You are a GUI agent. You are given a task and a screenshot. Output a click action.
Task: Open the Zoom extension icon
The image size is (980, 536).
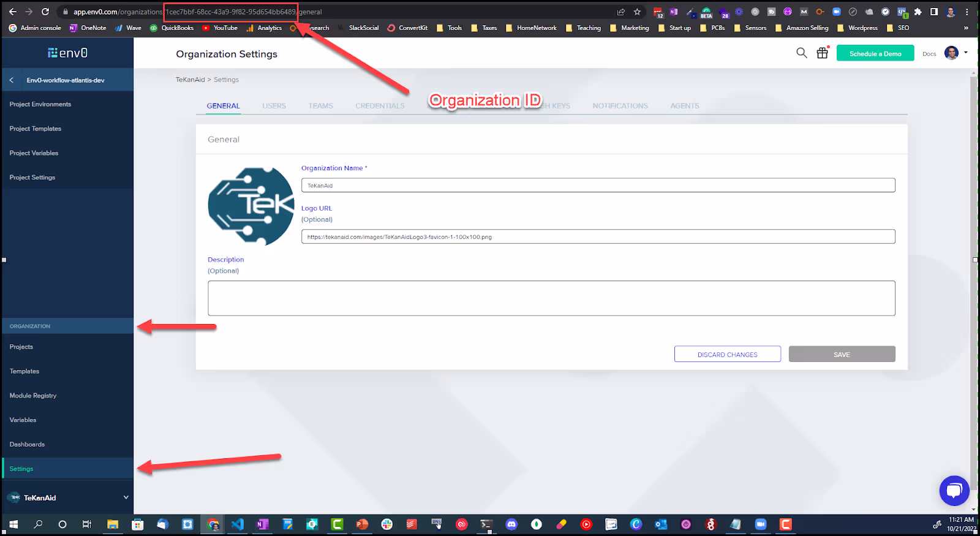837,12
